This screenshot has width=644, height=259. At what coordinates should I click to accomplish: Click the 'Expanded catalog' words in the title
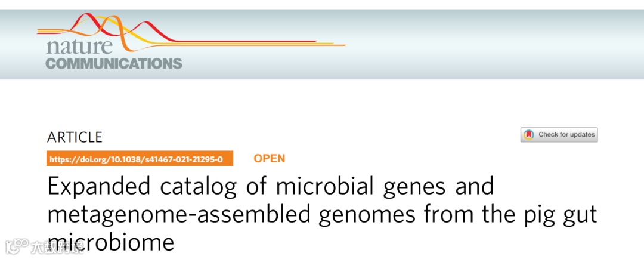(142, 187)
